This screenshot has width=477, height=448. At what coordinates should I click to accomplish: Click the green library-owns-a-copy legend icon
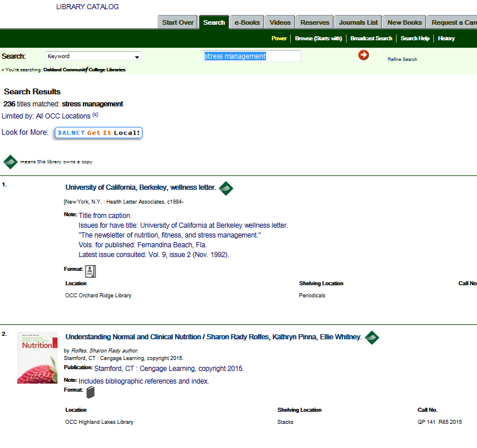point(10,162)
